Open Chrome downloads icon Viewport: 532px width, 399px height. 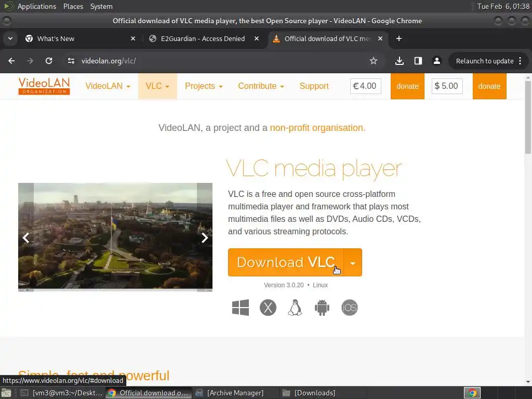pyautogui.click(x=400, y=61)
